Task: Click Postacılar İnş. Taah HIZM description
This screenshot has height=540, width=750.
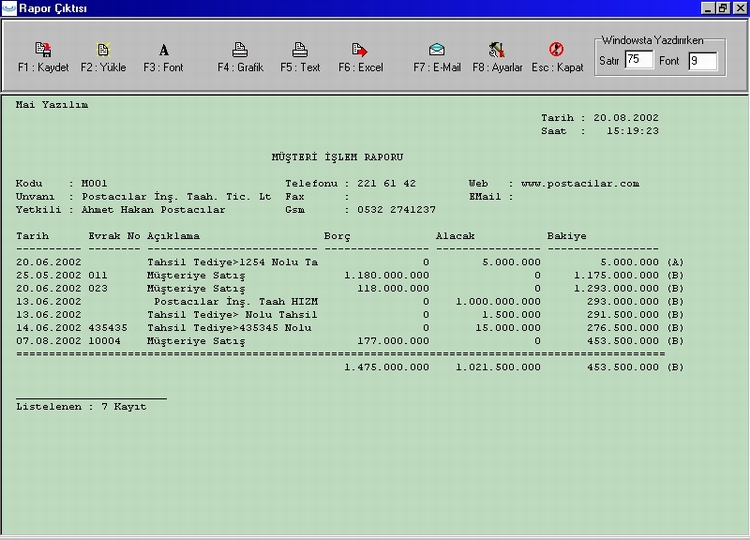Action: [x=236, y=302]
